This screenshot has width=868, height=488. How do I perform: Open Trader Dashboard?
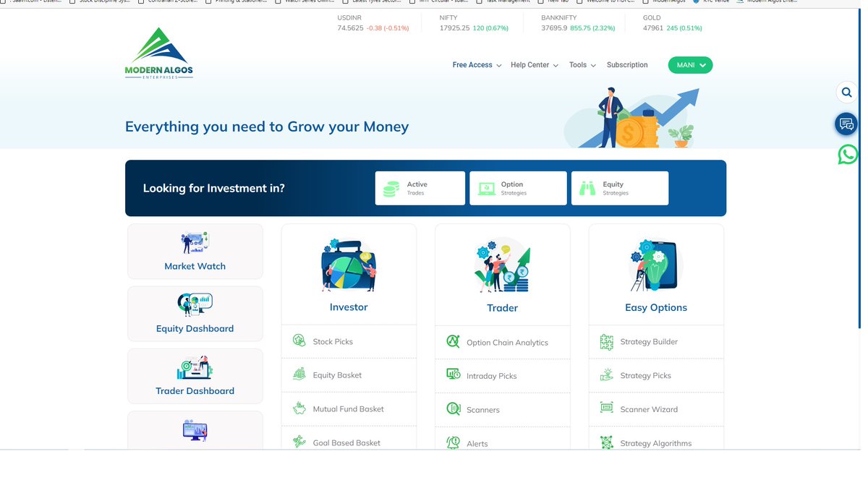coord(195,376)
